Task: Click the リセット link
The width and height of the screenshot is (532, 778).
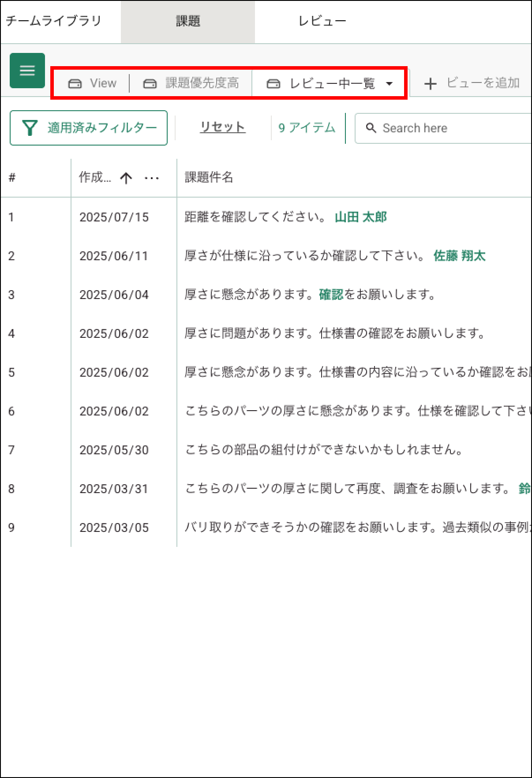Action: (x=222, y=127)
